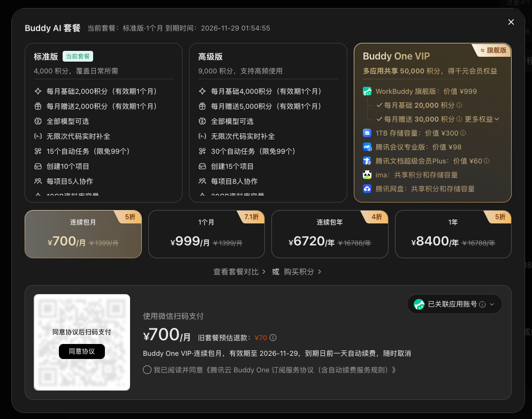Image resolution: width=532 pixels, height=419 pixels.
Task: Click the 7.1折 discount badge
Action: pos(252,216)
